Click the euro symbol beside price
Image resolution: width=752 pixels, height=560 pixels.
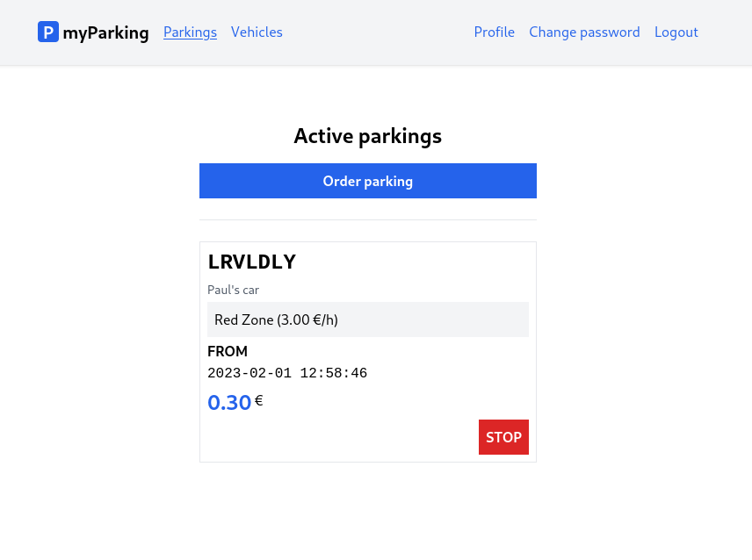pos(258,400)
